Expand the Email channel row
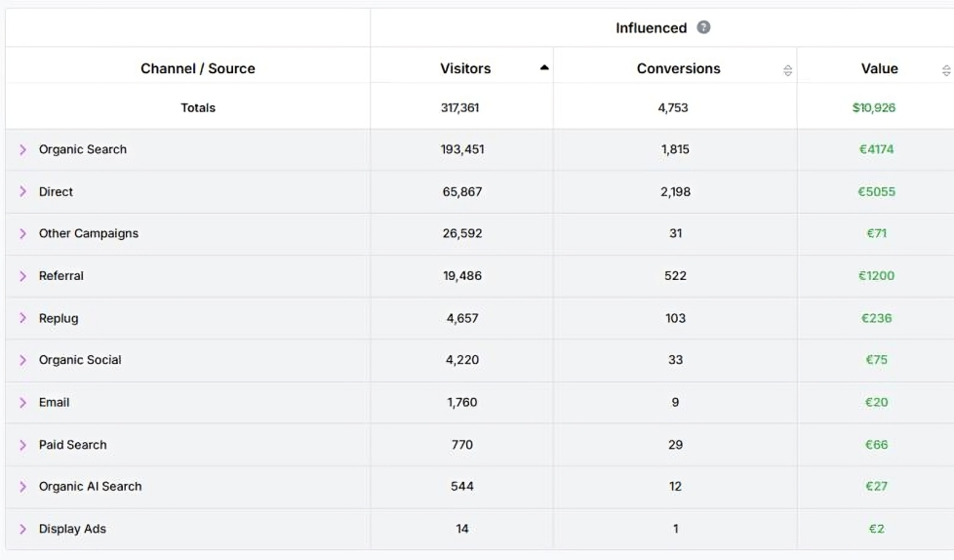954x560 pixels. 23,403
